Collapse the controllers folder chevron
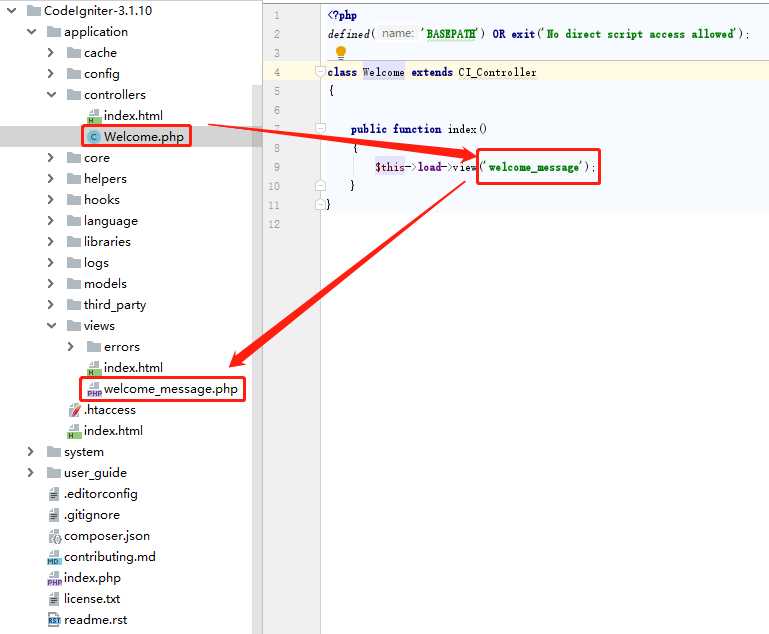The width and height of the screenshot is (769, 634). [51, 95]
